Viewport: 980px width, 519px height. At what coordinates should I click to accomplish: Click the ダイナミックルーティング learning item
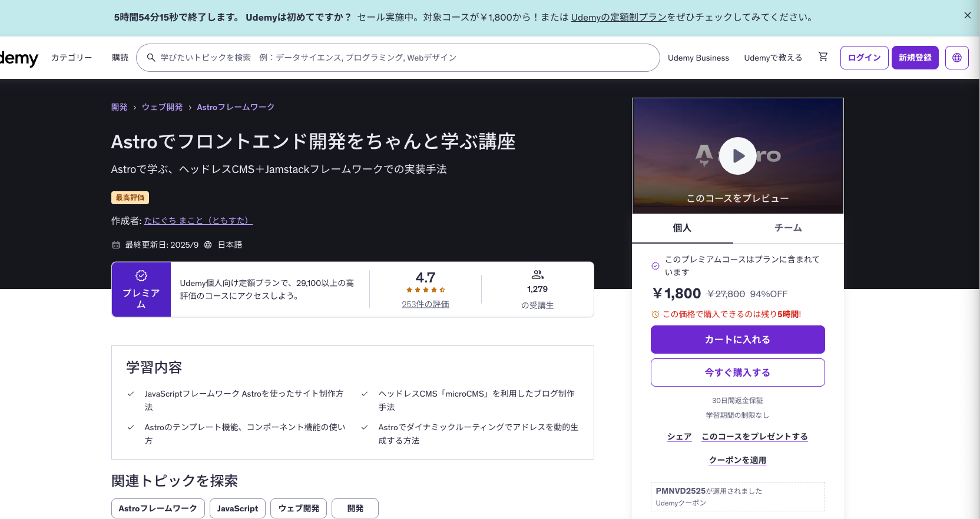[x=478, y=434]
